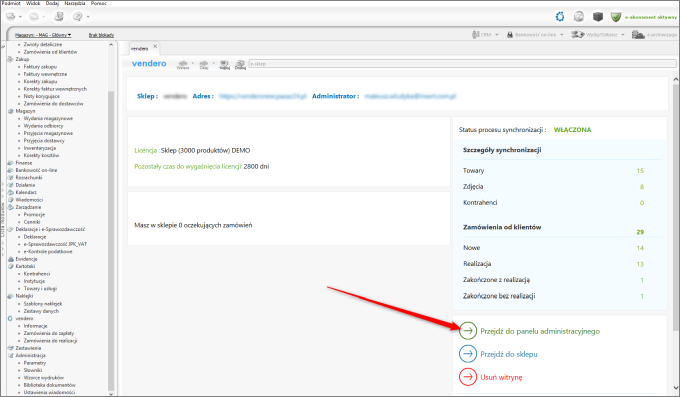The height and width of the screenshot is (397, 680).
Task: Click the Administracja module icon in sidebar
Action: 10,355
